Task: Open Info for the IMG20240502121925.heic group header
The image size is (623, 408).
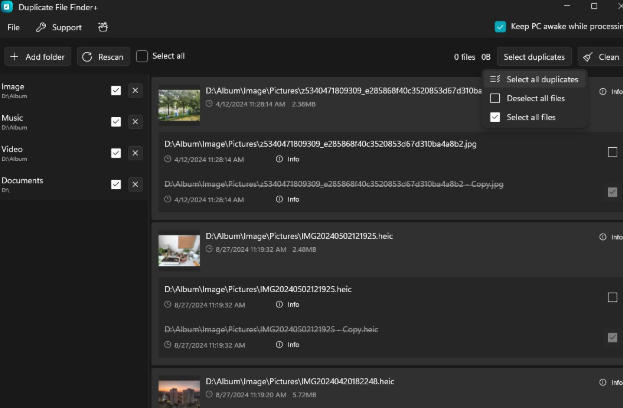Action: tap(611, 237)
